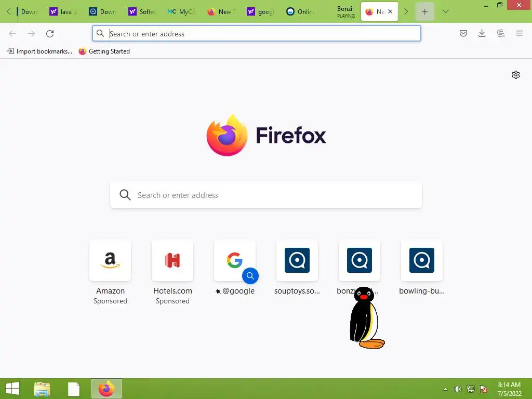Click the Pingu penguin desktop buddy

366,317
